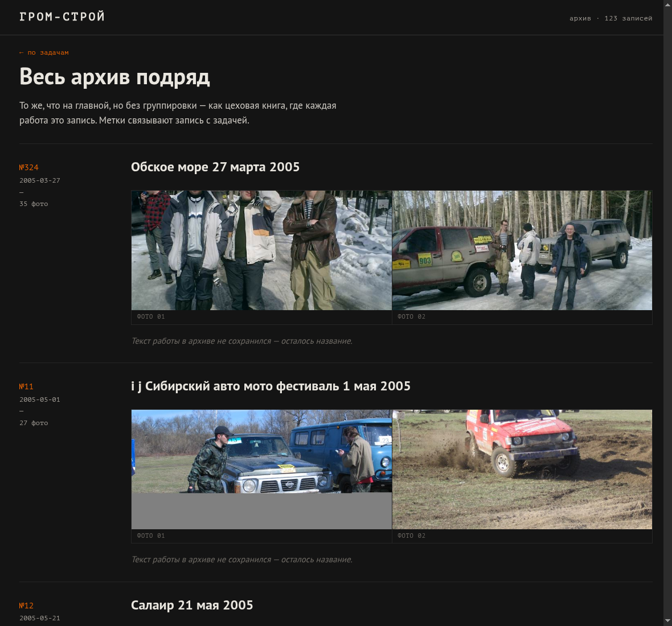Image resolution: width=672 pixels, height=626 pixels.
Task: Click 'ФОТО 02' caption under Сибирский фестиваль
Action: 411,536
